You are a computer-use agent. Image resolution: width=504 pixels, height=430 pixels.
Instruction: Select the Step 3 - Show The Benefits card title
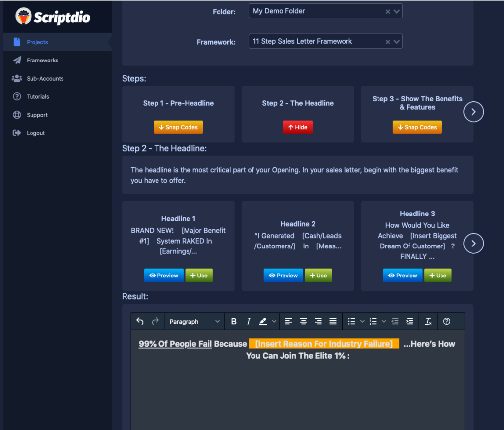click(x=417, y=103)
